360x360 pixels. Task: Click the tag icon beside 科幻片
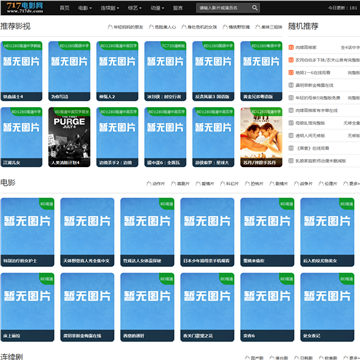coord(222,184)
